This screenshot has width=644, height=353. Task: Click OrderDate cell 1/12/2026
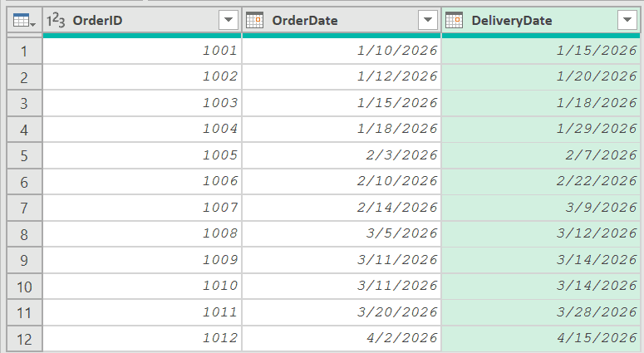pos(342,76)
